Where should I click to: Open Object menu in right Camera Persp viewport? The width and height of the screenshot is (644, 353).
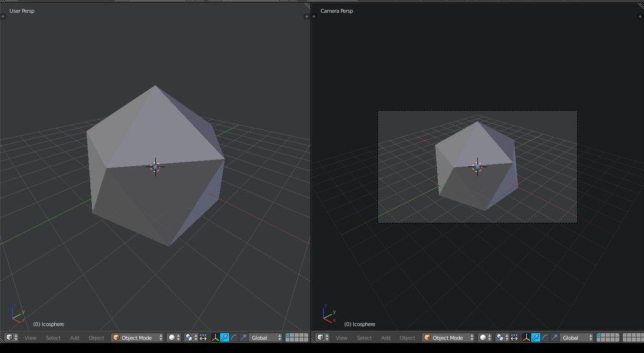[x=408, y=338]
